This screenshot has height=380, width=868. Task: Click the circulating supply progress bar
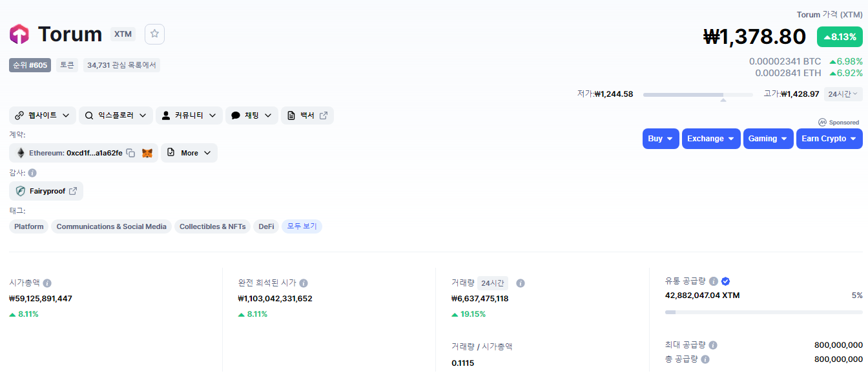coord(764,312)
